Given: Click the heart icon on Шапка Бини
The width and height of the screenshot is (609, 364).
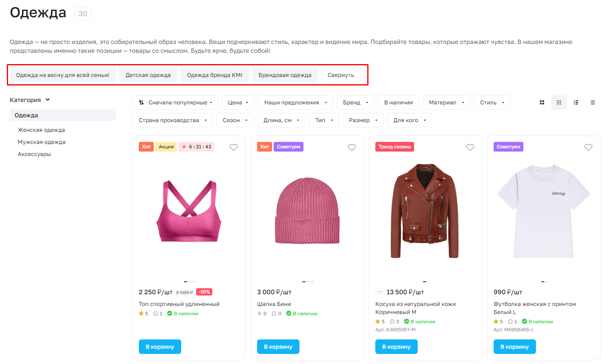Looking at the screenshot, I should pyautogui.click(x=352, y=148).
